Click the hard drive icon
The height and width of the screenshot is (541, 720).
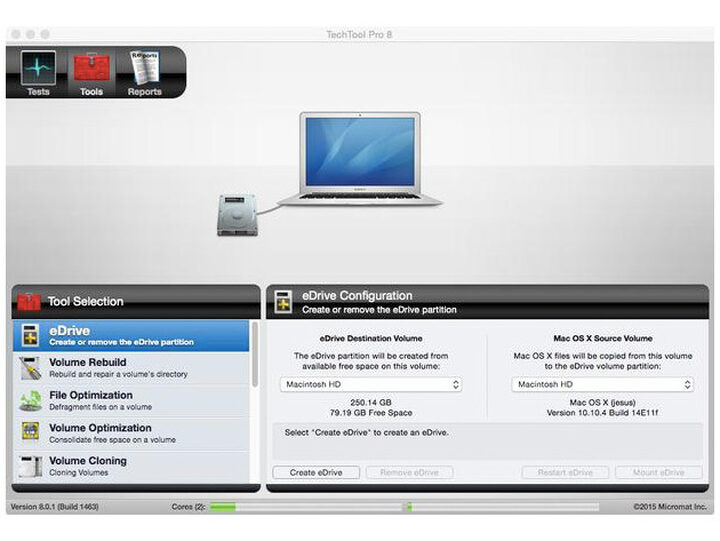pyautogui.click(x=236, y=214)
